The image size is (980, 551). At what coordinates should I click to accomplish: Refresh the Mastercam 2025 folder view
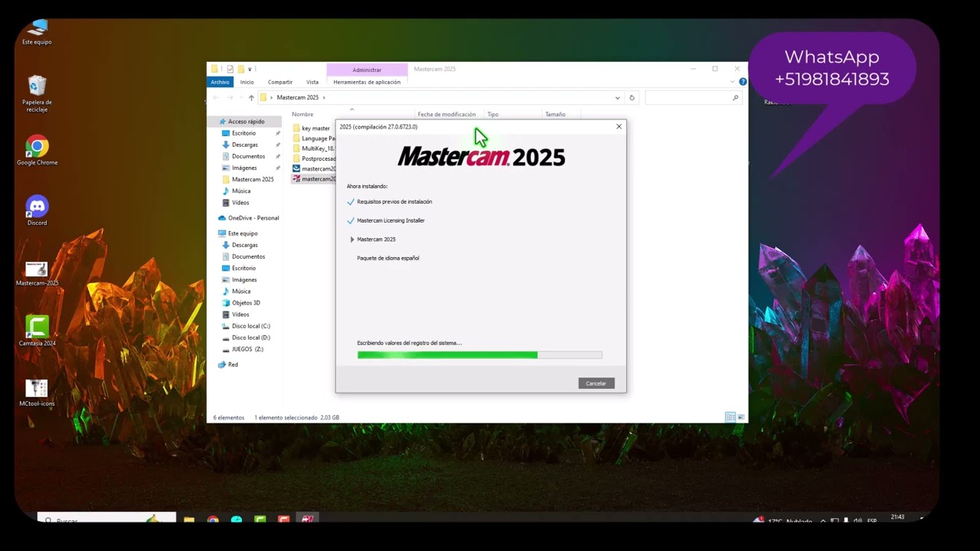tap(632, 98)
